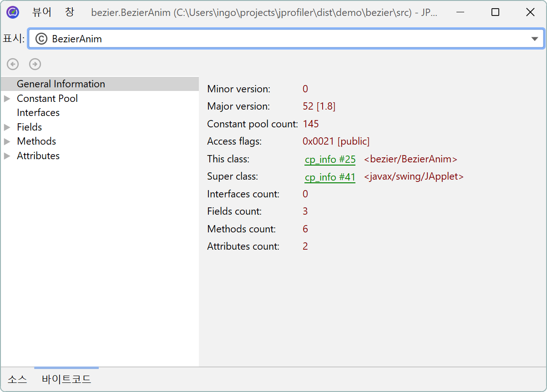Click the back navigation arrow icon
Screen dimensions: 547x392
pyautogui.click(x=13, y=64)
